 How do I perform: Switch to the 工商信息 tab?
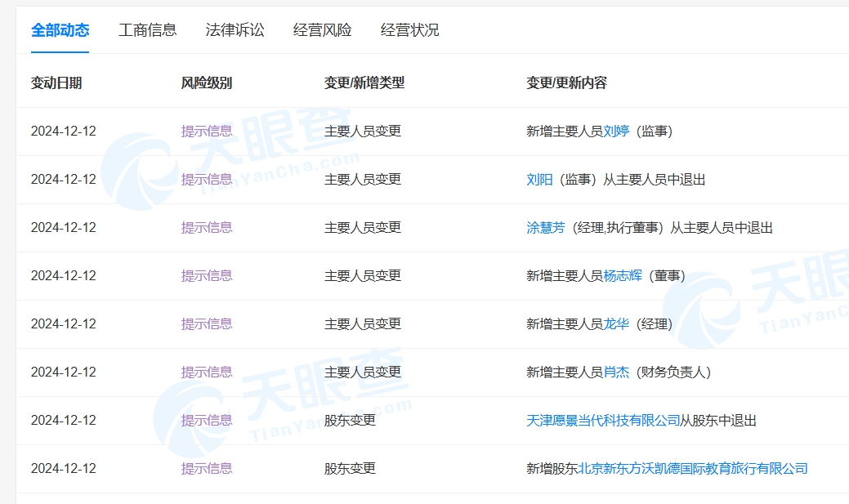(x=149, y=30)
